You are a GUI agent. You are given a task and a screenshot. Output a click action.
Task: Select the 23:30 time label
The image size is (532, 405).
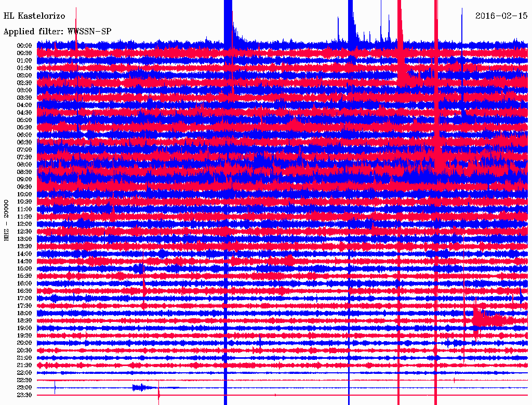click(x=24, y=395)
